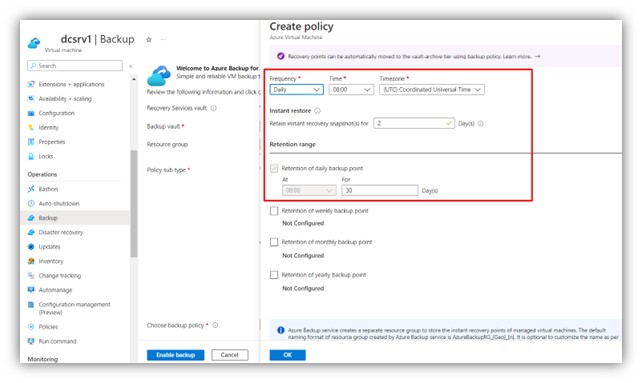Open the ellipsis more options menu

coord(164,40)
